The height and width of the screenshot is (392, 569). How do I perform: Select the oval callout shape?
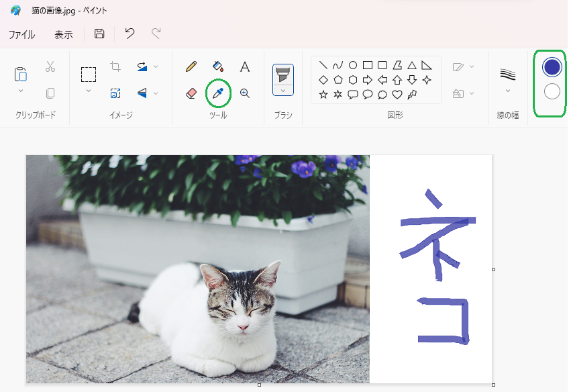(368, 95)
